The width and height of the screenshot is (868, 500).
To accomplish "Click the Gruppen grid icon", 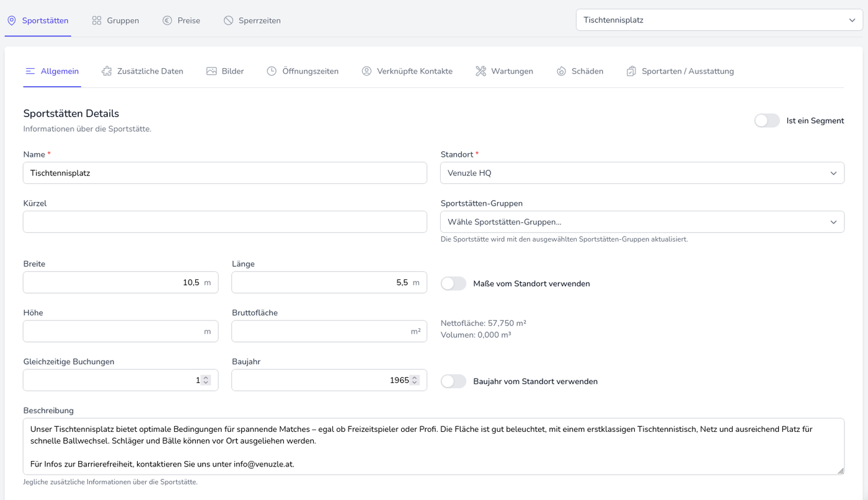I will (97, 20).
